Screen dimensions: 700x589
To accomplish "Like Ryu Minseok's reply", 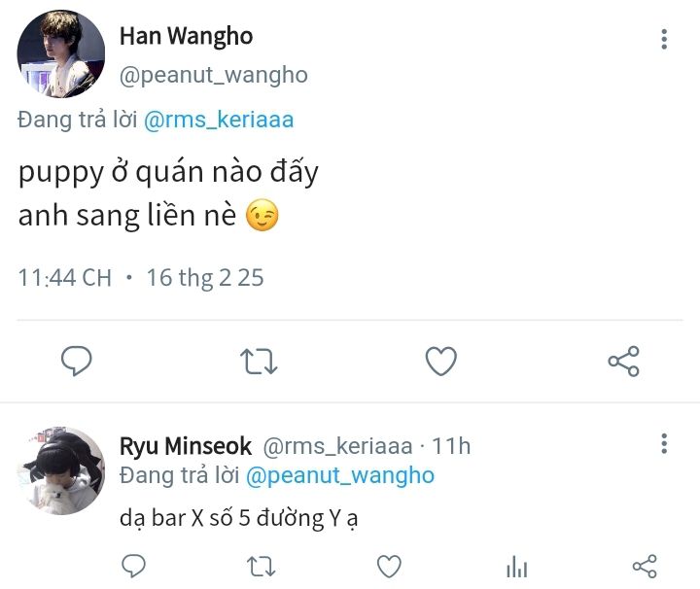I will pos(389,566).
